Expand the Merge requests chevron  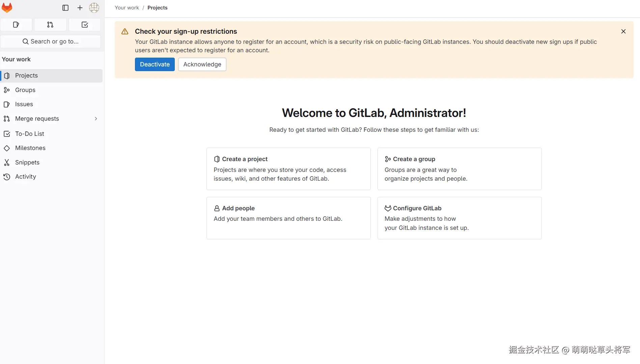coord(96,119)
